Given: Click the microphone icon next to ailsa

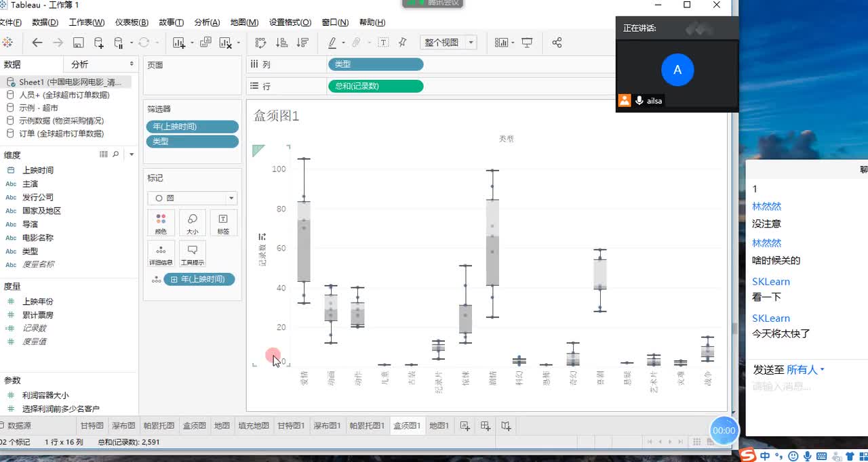Looking at the screenshot, I should 639,101.
